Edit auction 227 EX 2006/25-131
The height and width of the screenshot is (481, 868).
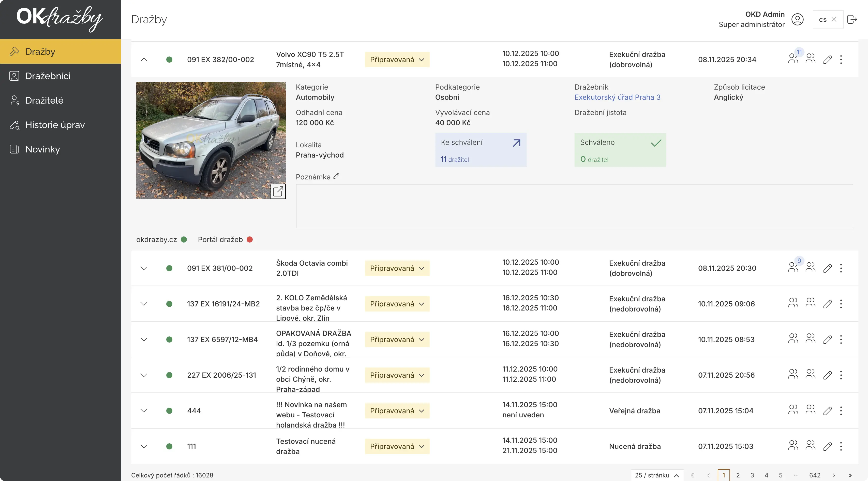828,375
